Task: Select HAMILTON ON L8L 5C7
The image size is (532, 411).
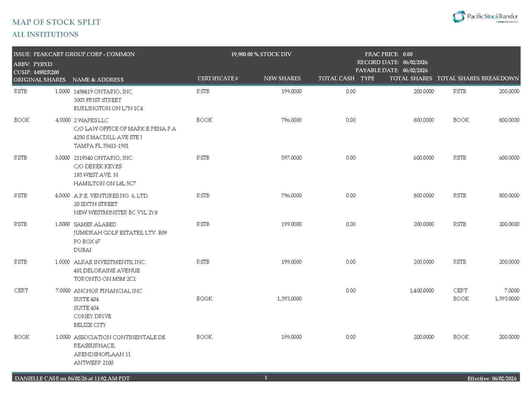Action: pyautogui.click(x=105, y=183)
